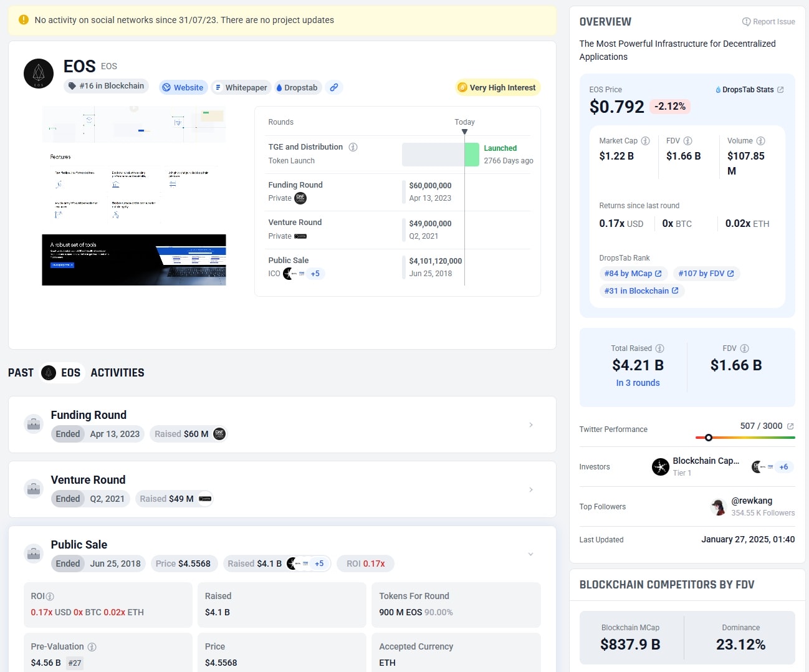The height and width of the screenshot is (672, 809).
Task: Click the Funding Round briefcase icon
Action: (x=34, y=424)
